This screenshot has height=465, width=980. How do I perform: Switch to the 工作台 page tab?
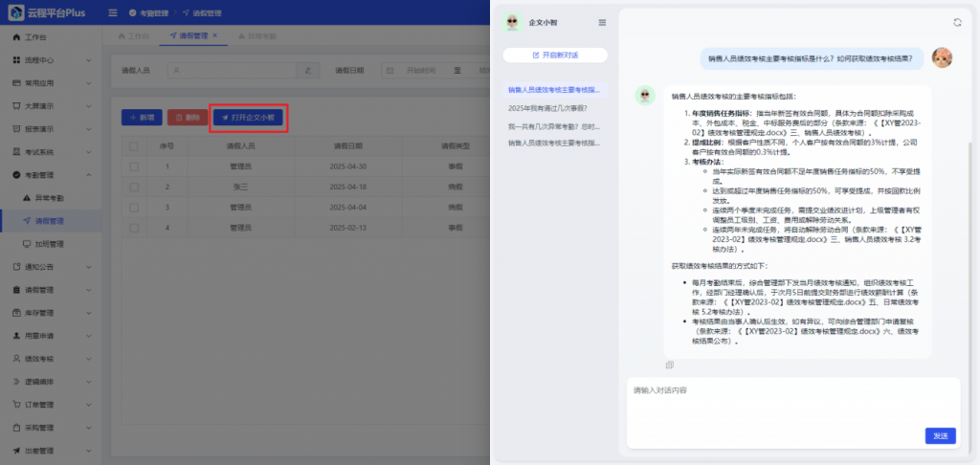click(133, 36)
